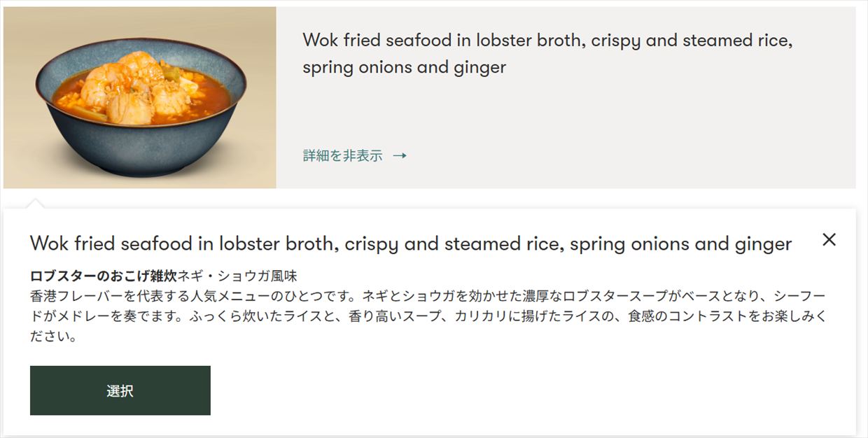Select the detail panel heading text

[x=411, y=244]
